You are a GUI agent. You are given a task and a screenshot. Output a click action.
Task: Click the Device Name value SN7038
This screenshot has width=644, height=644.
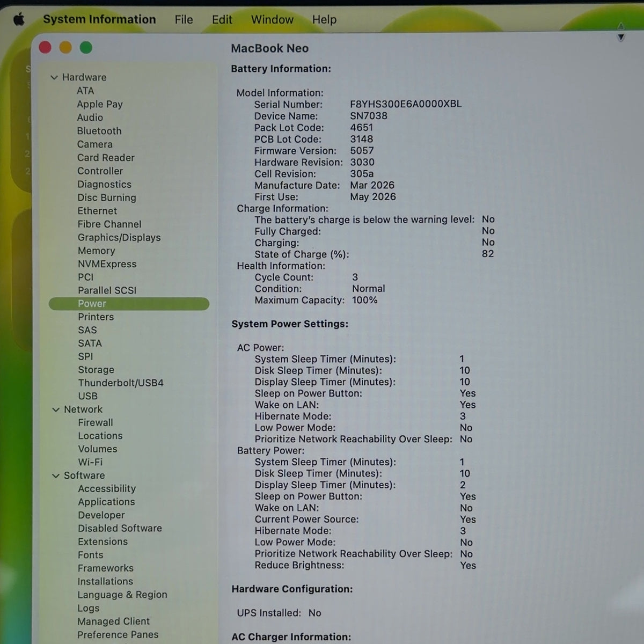[x=369, y=116]
